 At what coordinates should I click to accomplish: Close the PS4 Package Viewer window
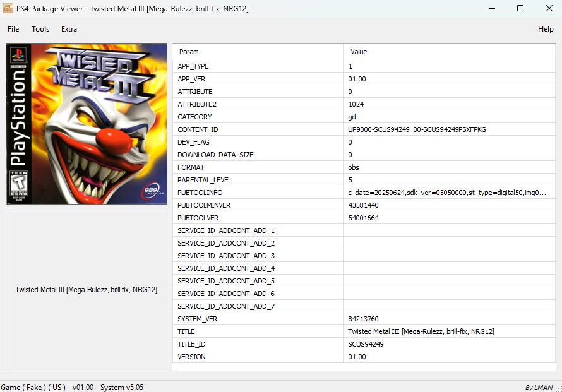tap(549, 8)
